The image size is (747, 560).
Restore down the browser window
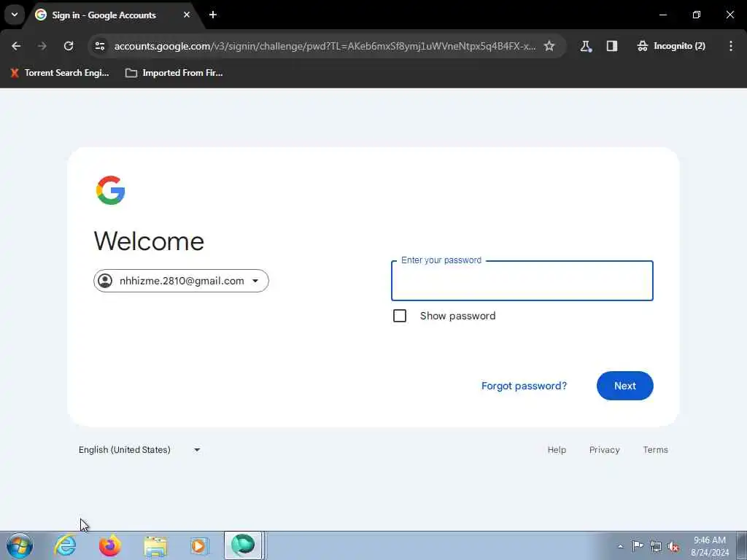(697, 15)
